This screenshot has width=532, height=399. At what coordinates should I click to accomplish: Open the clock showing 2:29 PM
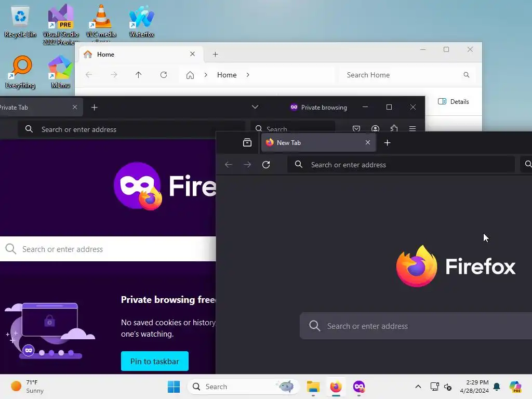coord(474,387)
